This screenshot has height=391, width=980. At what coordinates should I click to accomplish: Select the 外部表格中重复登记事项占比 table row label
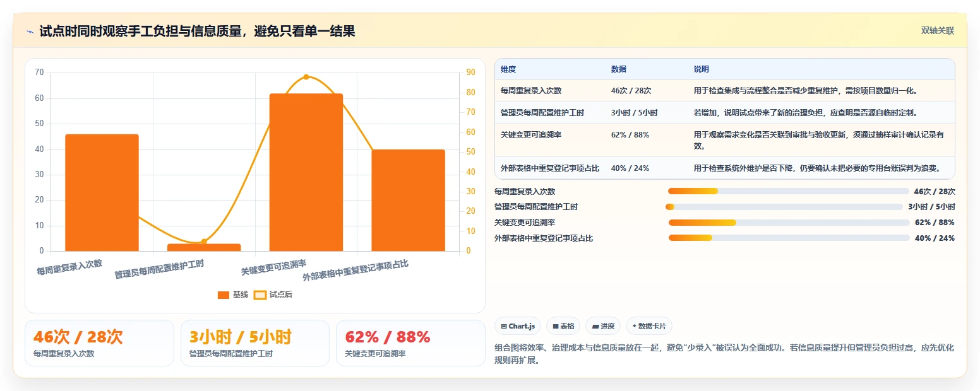click(x=550, y=168)
